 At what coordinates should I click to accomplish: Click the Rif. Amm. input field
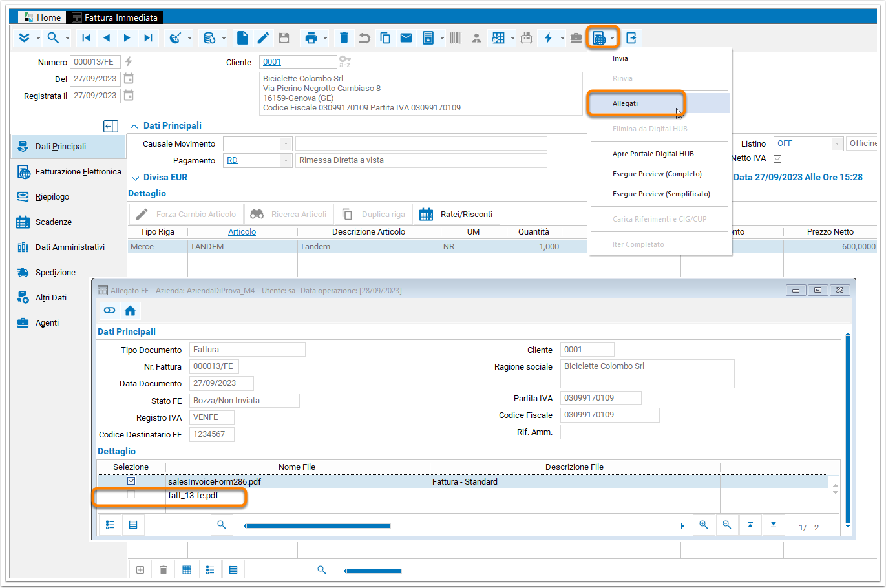coord(615,432)
